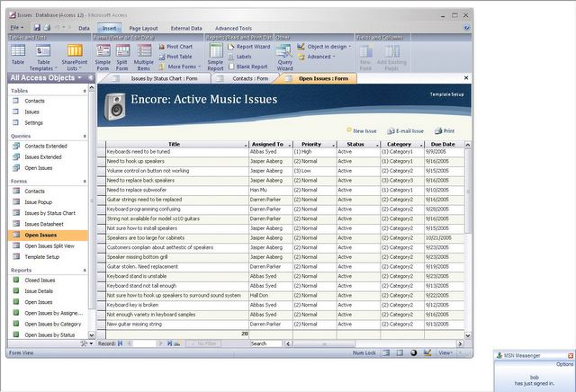Collapse the Reports group
The image size is (576, 392).
[85, 270]
